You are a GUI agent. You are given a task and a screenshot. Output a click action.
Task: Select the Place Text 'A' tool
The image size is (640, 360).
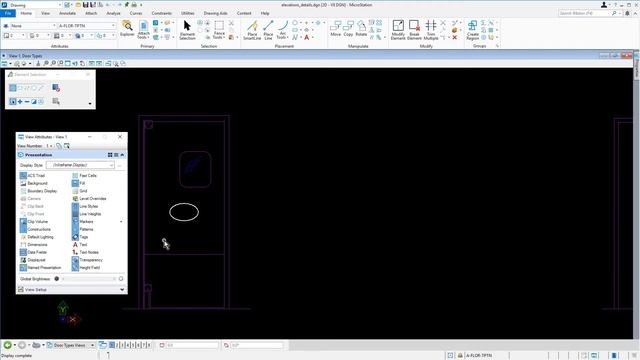coord(307,38)
